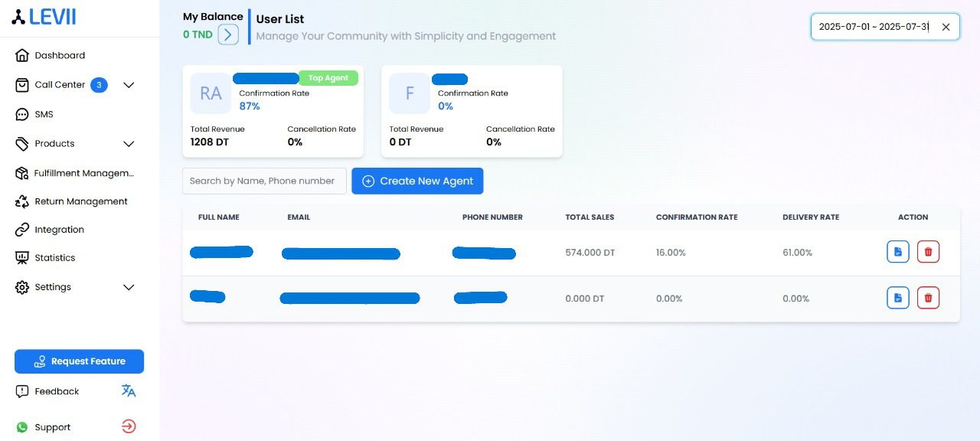Image resolution: width=980 pixels, height=441 pixels.
Task: Open the language translate icon
Action: pyautogui.click(x=129, y=391)
